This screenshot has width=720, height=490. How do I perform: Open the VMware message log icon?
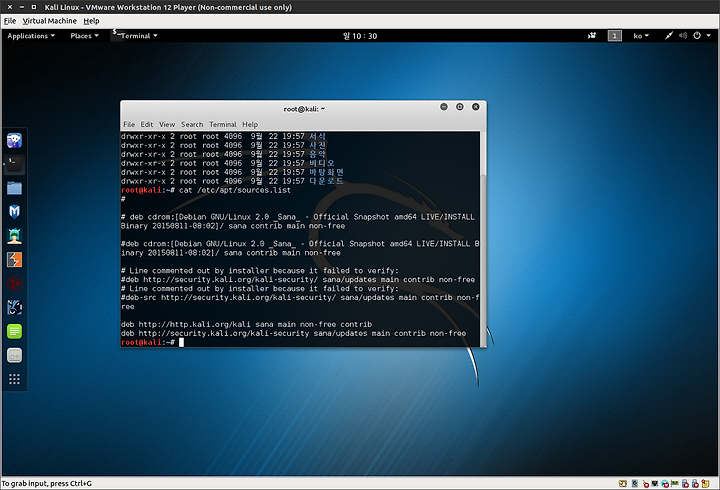pyautogui.click(x=705, y=483)
